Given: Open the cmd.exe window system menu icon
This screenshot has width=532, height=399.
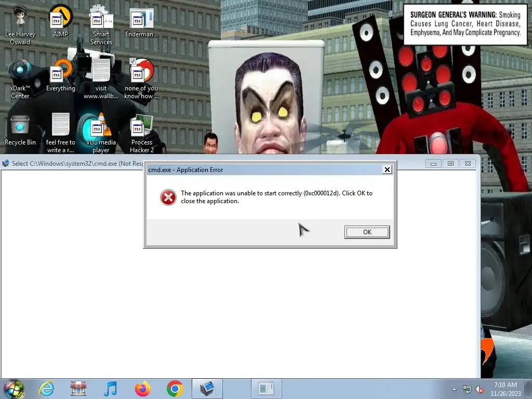Looking at the screenshot, I should click(x=6, y=164).
